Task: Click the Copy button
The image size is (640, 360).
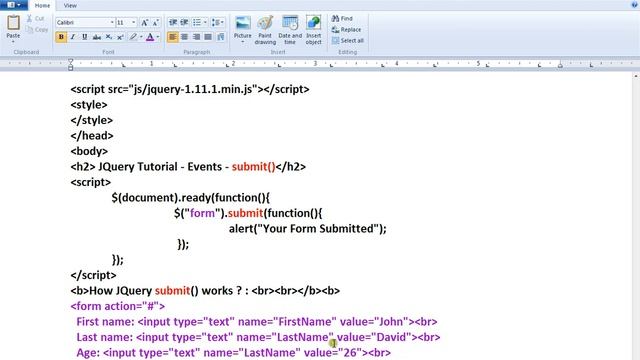Action: [37, 29]
